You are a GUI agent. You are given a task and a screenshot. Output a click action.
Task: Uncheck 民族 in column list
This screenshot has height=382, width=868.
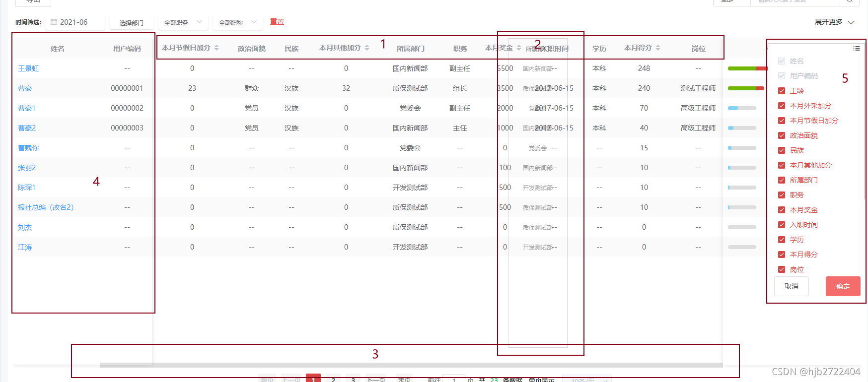[782, 150]
